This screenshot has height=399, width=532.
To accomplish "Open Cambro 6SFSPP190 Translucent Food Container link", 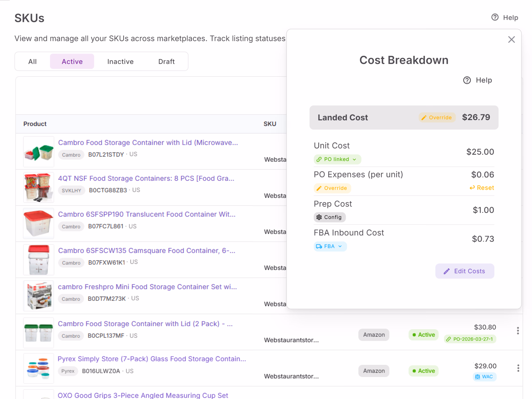I will point(147,214).
